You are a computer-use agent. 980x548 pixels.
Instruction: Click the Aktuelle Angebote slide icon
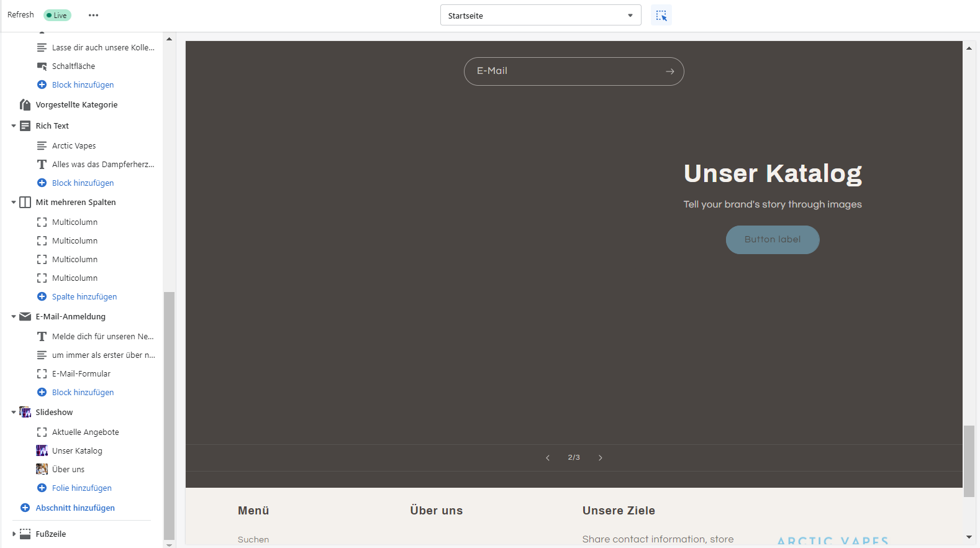point(42,432)
